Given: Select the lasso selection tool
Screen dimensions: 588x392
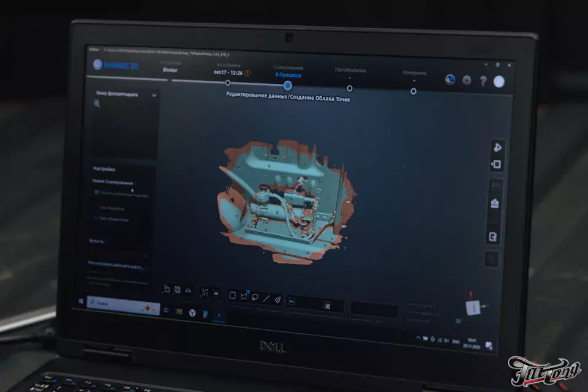Looking at the screenshot, I should (x=255, y=298).
